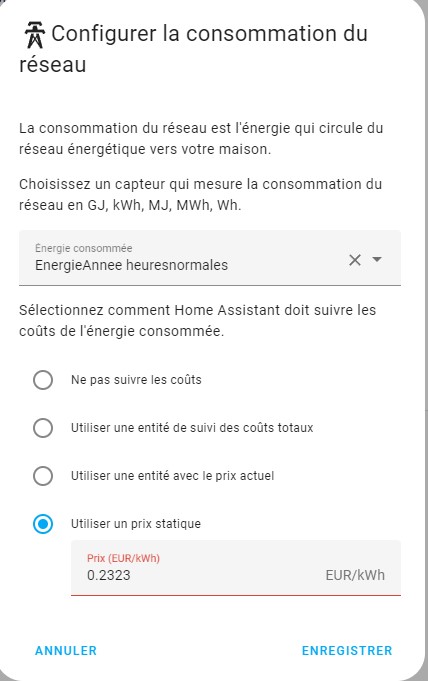Click ENREGISTRER to save the configuration
The width and height of the screenshot is (428, 681).
click(347, 650)
